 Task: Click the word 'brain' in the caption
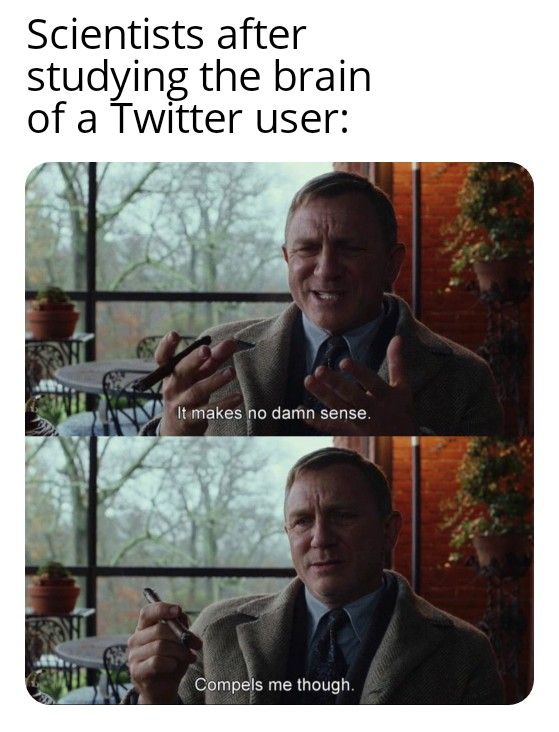point(322,77)
